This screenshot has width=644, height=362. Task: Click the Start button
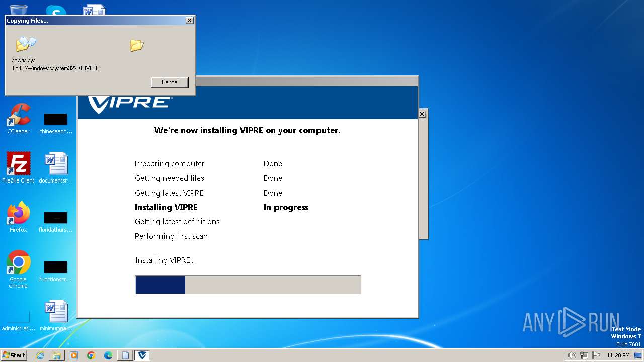click(x=14, y=355)
